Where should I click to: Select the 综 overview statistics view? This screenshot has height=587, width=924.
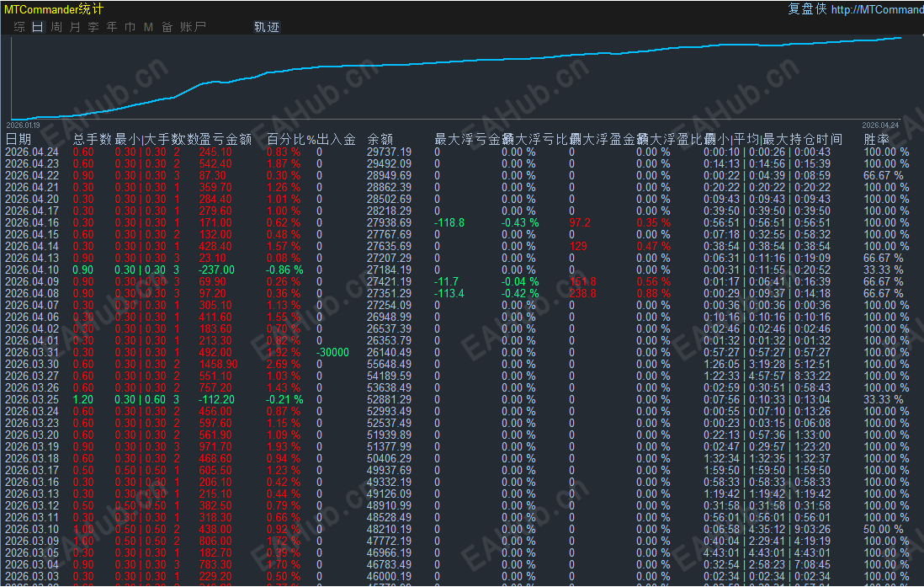click(18, 26)
